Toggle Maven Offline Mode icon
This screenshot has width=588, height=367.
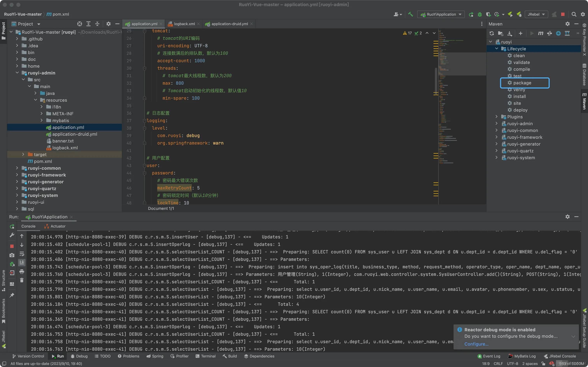(x=549, y=33)
